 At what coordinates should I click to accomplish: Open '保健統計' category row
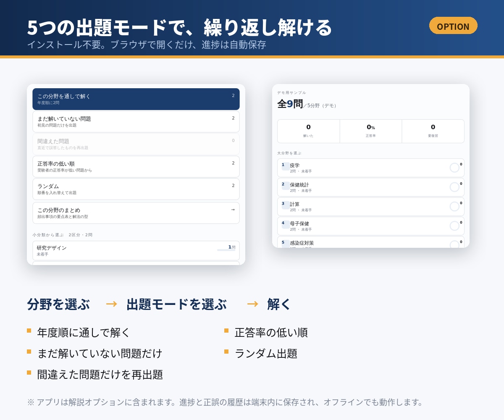pos(370,187)
